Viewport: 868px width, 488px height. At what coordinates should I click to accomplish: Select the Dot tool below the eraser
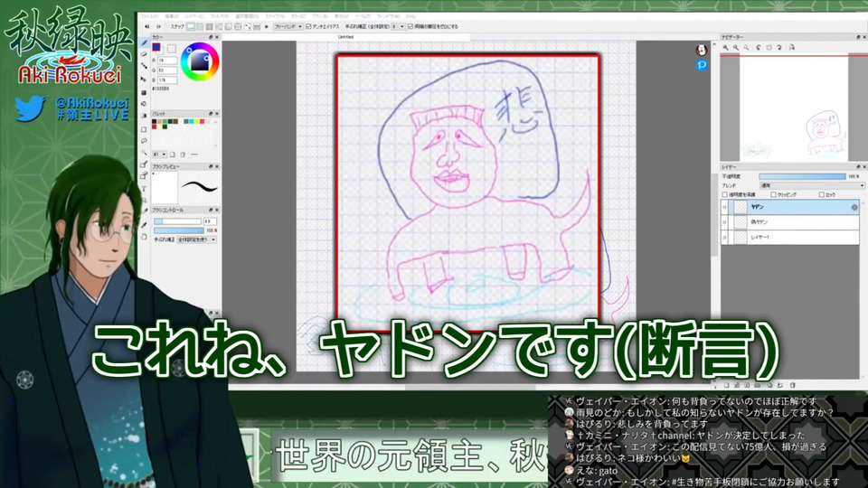pos(144,66)
